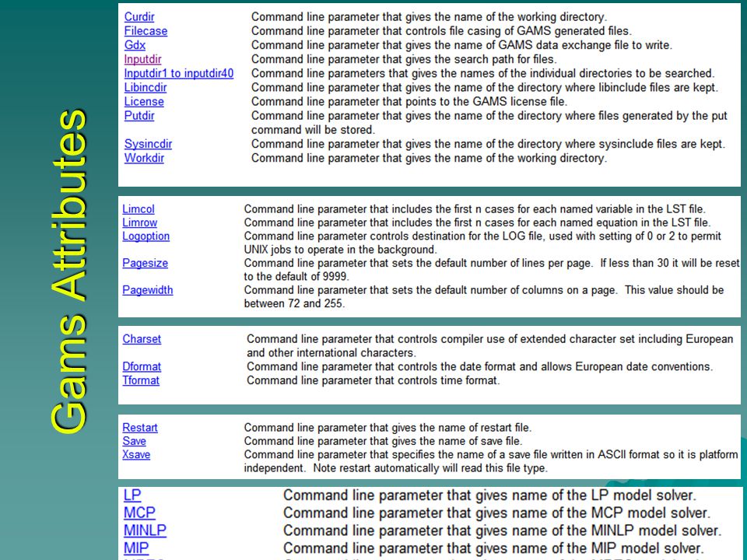
Task: Click the Putdir link
Action: click(x=139, y=116)
